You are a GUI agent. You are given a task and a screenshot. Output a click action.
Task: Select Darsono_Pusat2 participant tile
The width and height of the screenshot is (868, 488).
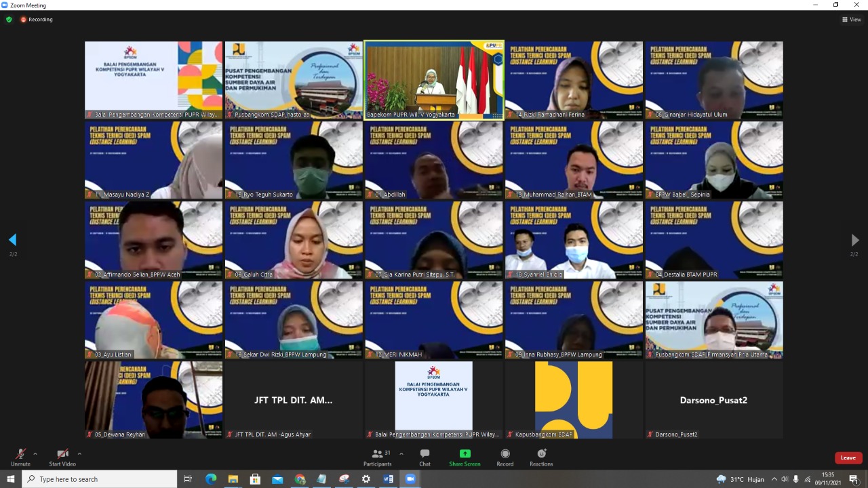(714, 400)
